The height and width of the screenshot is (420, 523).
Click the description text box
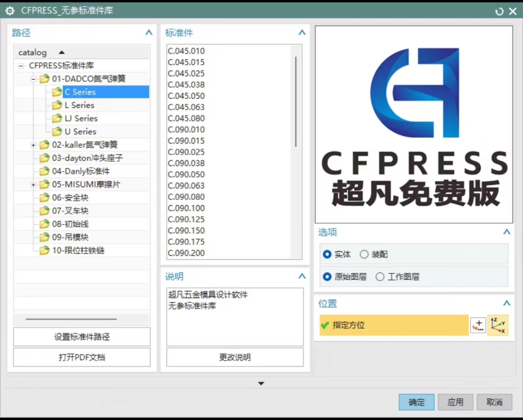coord(235,317)
